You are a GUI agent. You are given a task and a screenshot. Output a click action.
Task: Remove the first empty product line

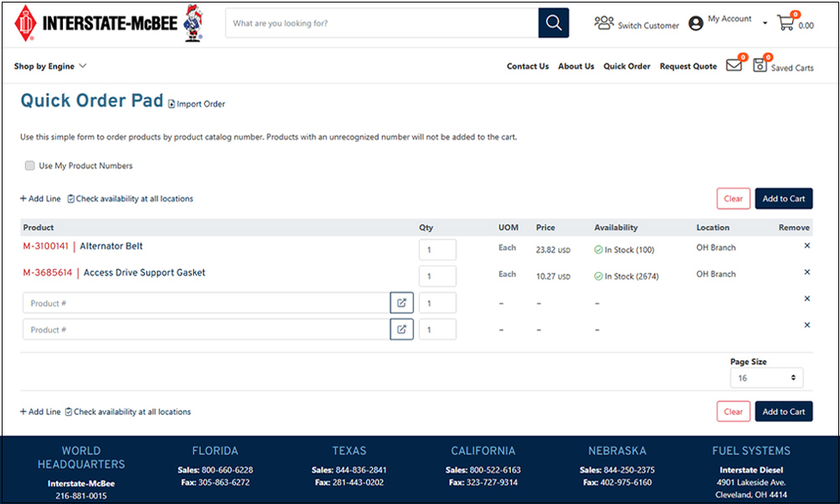coord(806,298)
